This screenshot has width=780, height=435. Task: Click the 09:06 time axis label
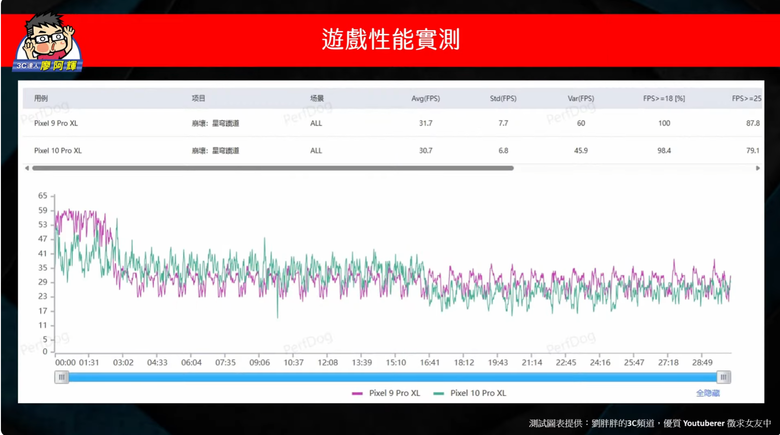tap(259, 362)
